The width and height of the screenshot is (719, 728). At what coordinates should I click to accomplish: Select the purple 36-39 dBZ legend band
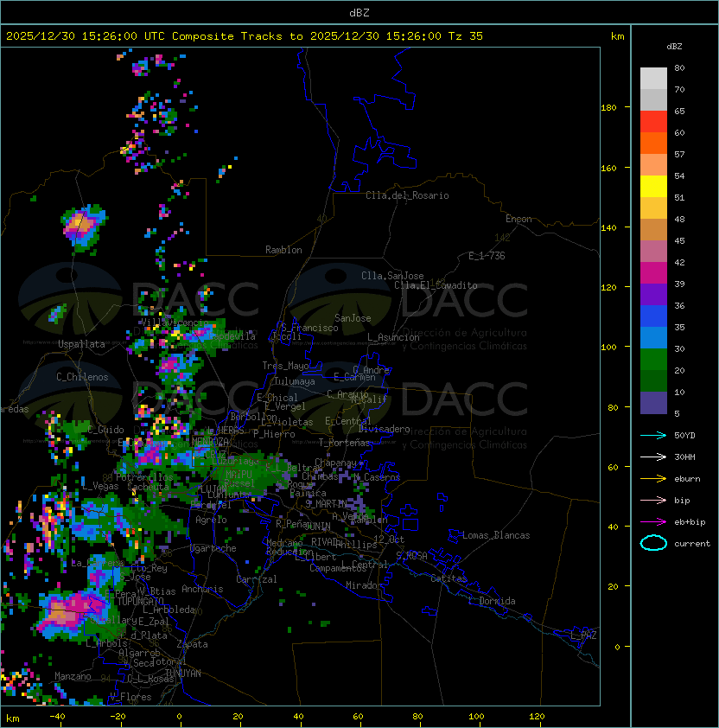click(653, 295)
